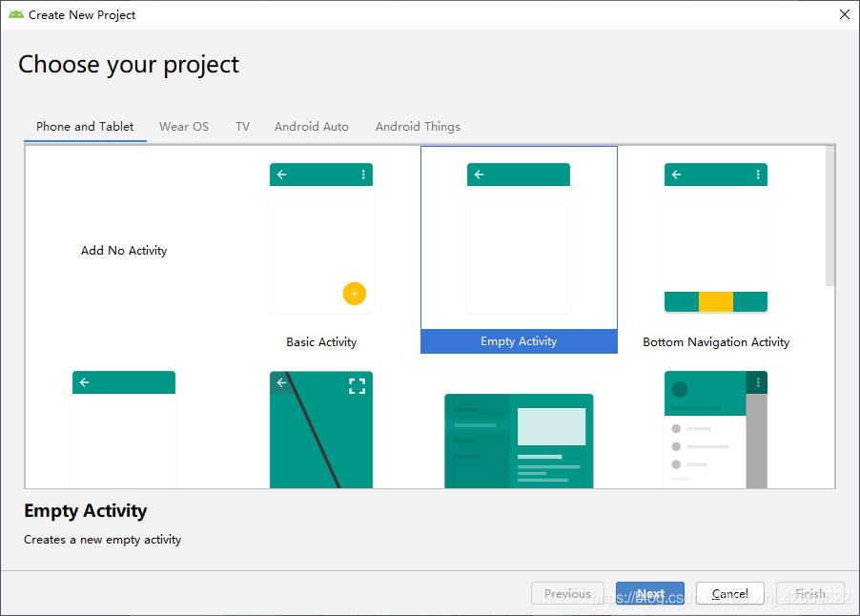
Task: Pick the bottom-left blank activity template thumbnail
Action: 124,429
